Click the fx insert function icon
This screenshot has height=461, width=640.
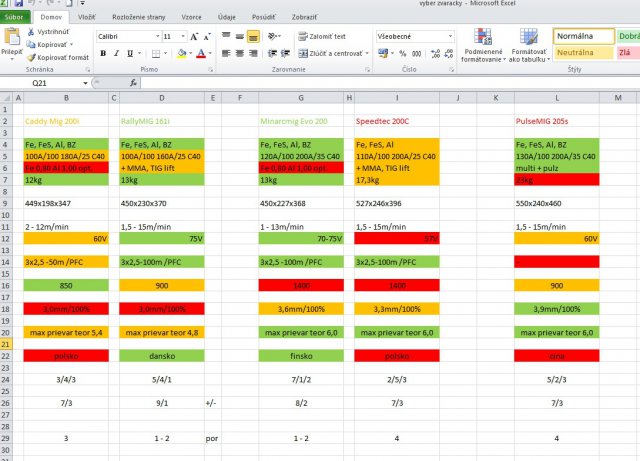click(x=133, y=83)
